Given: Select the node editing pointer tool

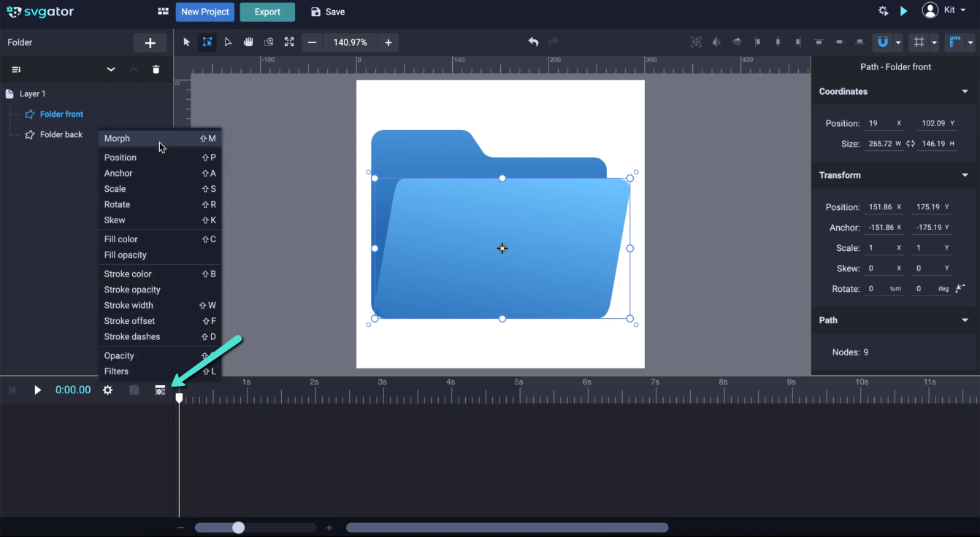Looking at the screenshot, I should 228,42.
